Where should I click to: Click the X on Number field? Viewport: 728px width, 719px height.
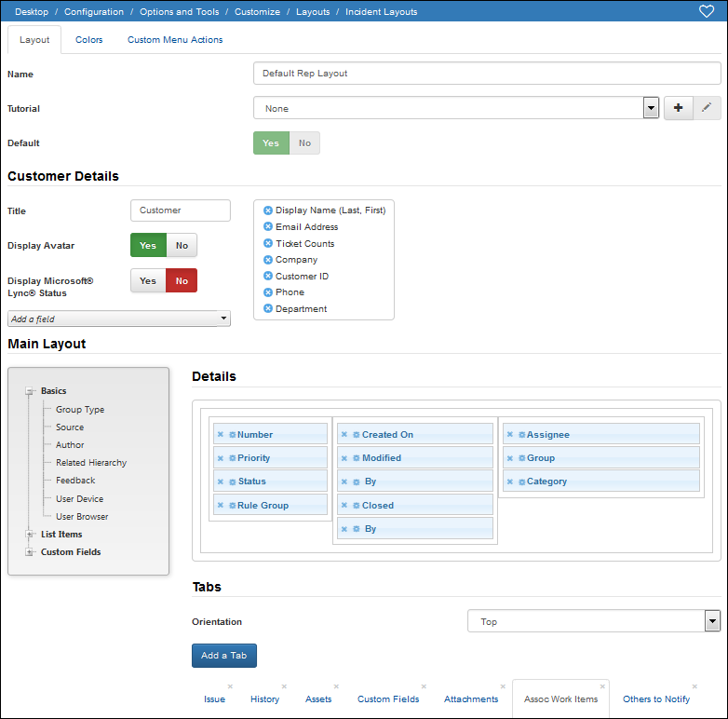(221, 434)
